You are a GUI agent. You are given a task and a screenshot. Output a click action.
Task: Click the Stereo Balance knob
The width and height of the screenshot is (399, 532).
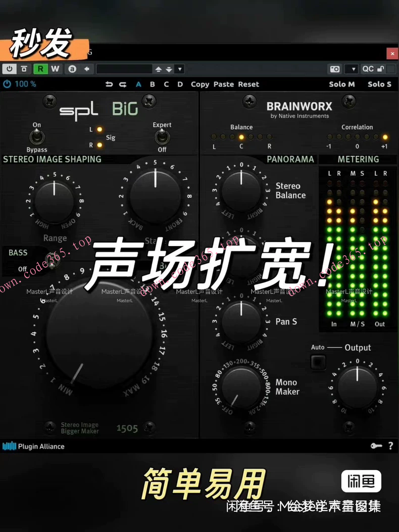tap(241, 190)
